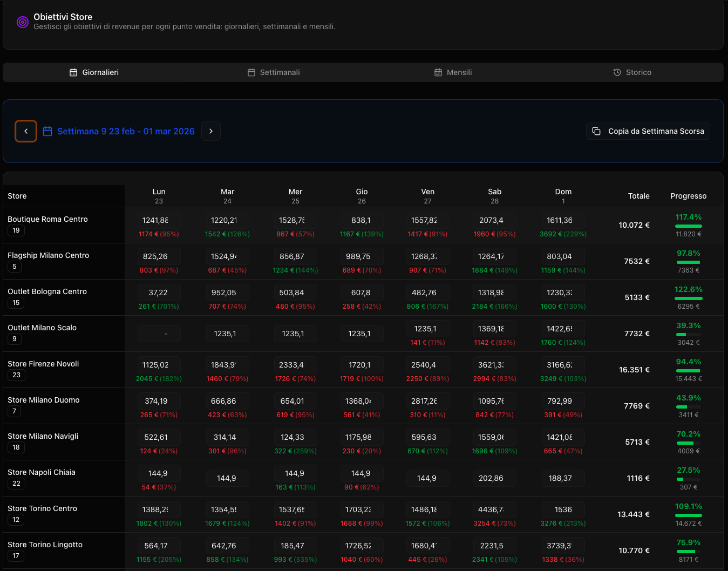Click Boutique Roma Centro progress bar

688,226
